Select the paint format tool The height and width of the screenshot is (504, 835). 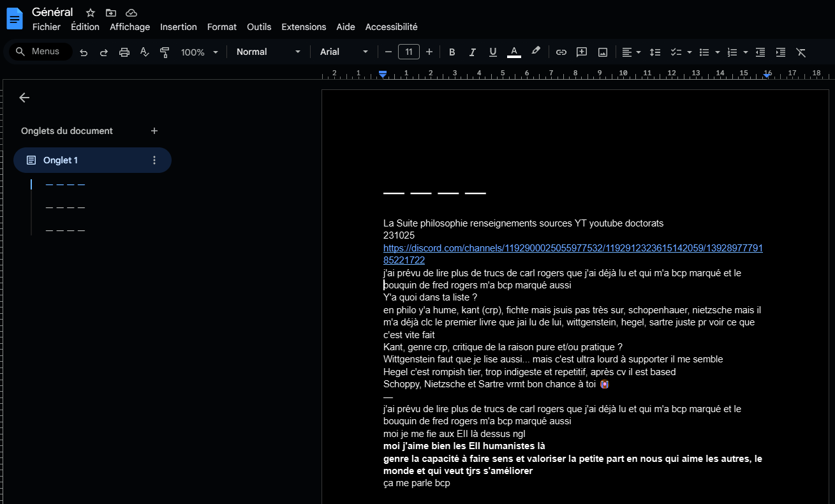(165, 52)
